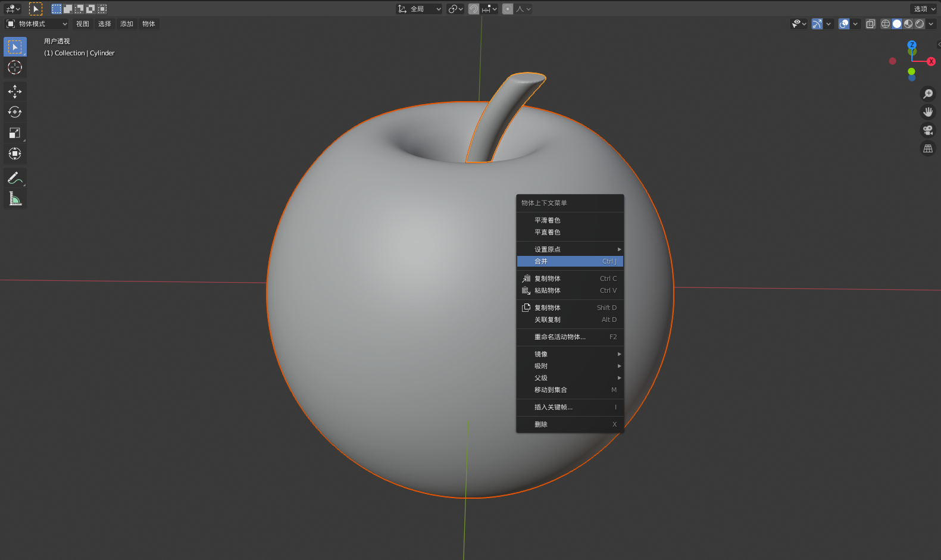Open the pivot point dropdown
941x560 pixels.
coord(456,9)
